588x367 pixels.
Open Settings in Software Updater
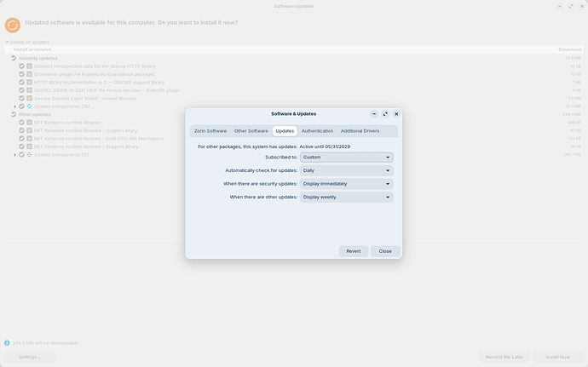pos(30,357)
